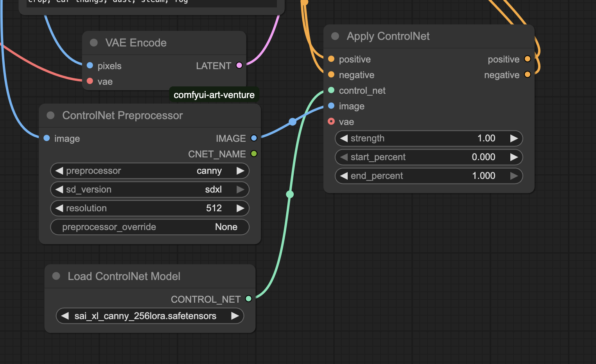Viewport: 596px width, 364px height.
Task: Decrease the resolution value arrow
Action: tap(59, 208)
